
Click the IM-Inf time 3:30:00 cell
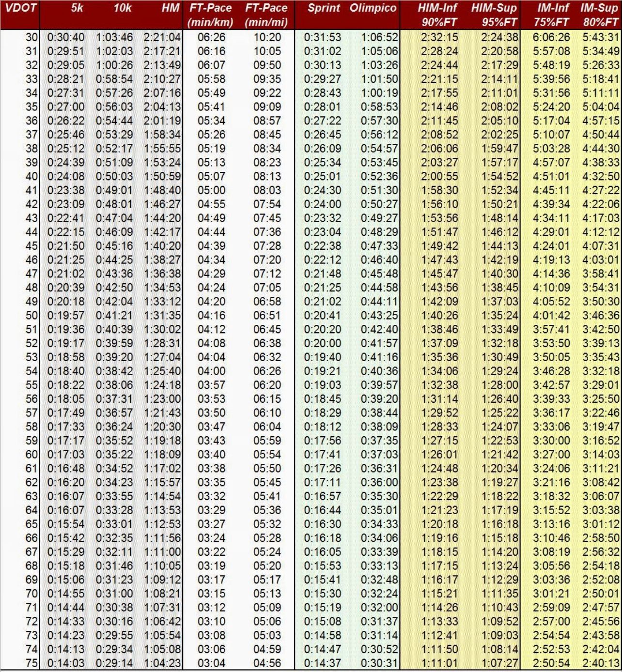pos(551,441)
